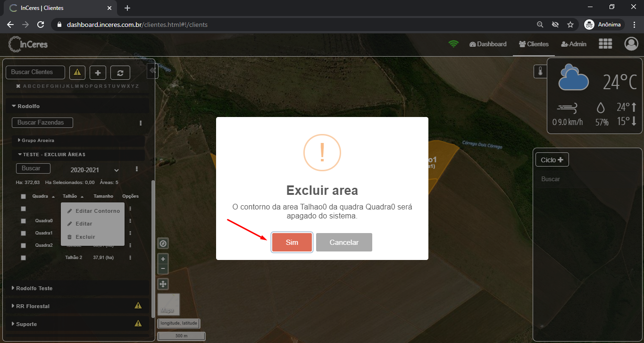Click the Buscar field above the areas table
644x343 pixels.
[33, 168]
